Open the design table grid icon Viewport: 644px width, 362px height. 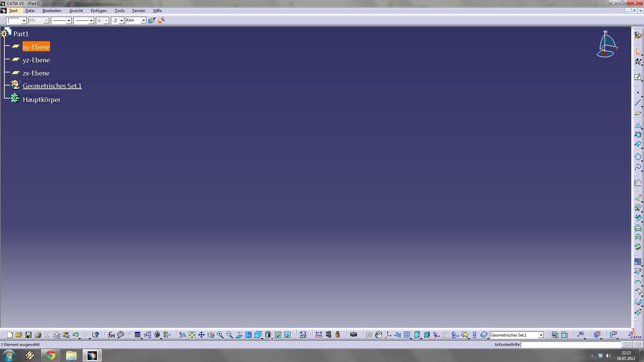click(138, 335)
